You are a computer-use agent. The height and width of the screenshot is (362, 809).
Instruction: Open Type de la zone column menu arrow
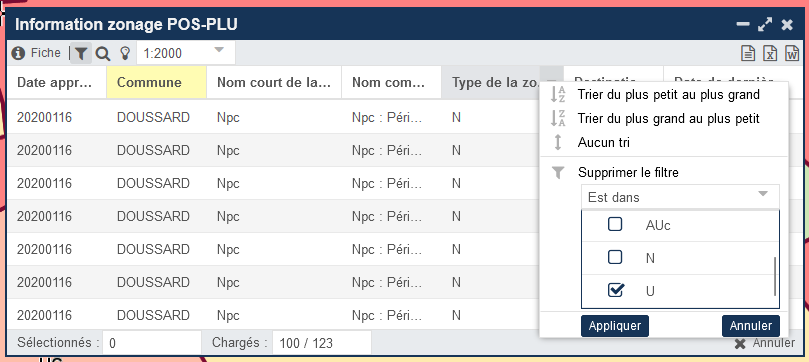552,82
